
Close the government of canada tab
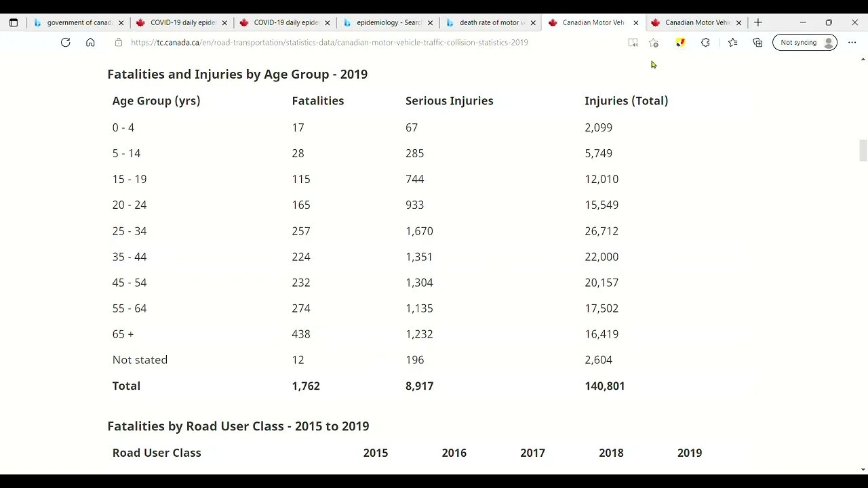point(121,22)
